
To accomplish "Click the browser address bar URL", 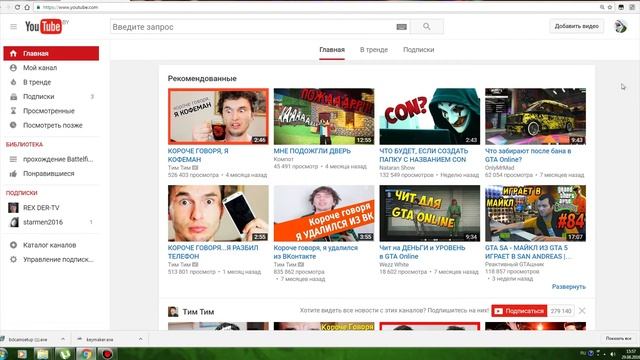I will (x=70, y=7).
